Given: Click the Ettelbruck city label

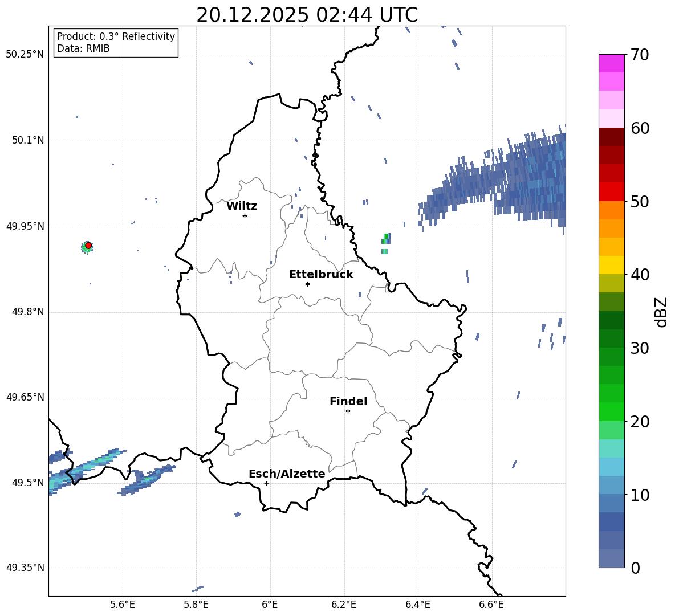Looking at the screenshot, I should click(x=321, y=275).
